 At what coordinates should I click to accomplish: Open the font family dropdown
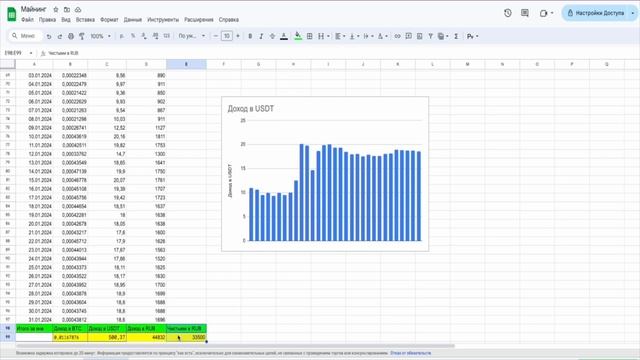(191, 36)
